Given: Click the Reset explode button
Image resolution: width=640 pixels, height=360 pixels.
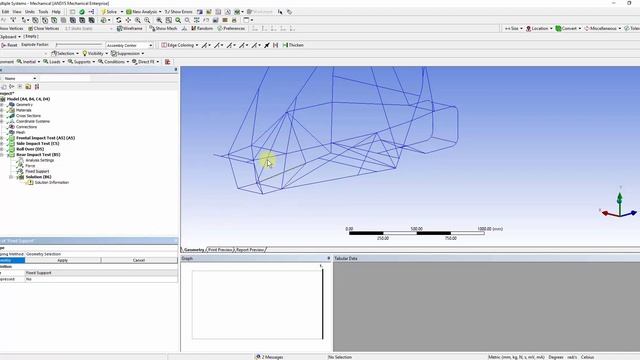Looking at the screenshot, I should point(9,45).
